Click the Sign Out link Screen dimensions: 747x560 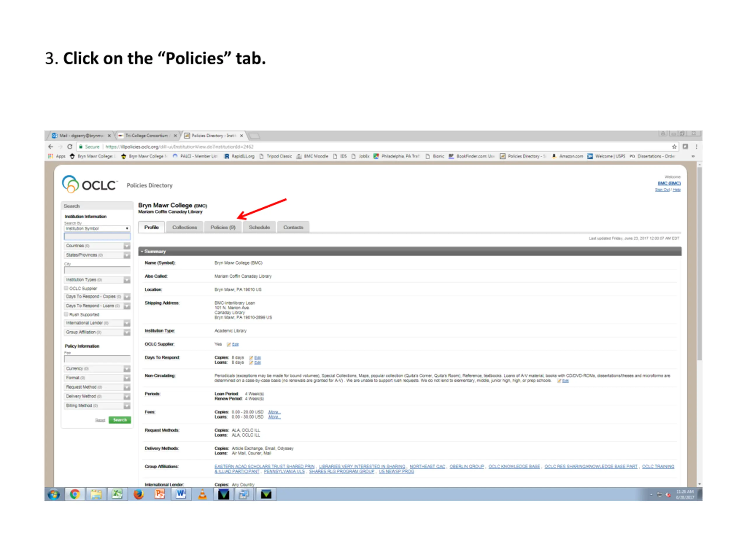click(662, 190)
